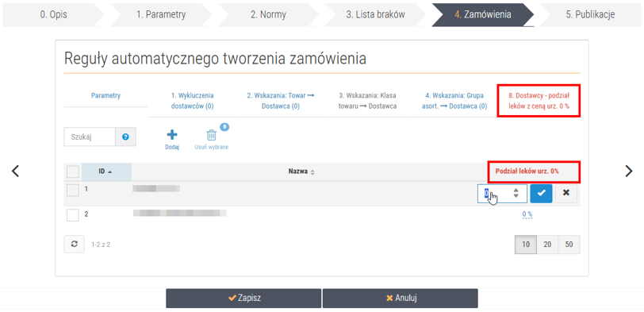Image resolution: width=644 pixels, height=312 pixels.
Task: Click the Anuluj button
Action: pos(400,298)
